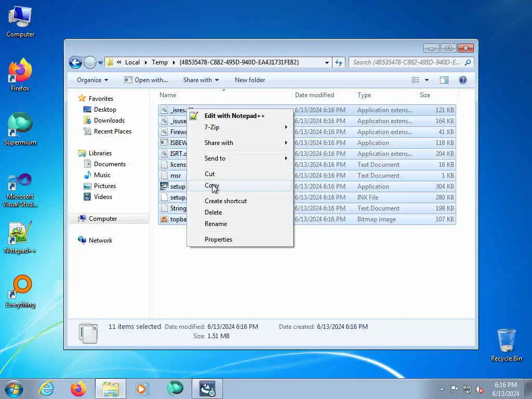Open Microsoft Visual Studio desktop shortcut
The height and width of the screenshot is (399, 532).
tap(20, 190)
